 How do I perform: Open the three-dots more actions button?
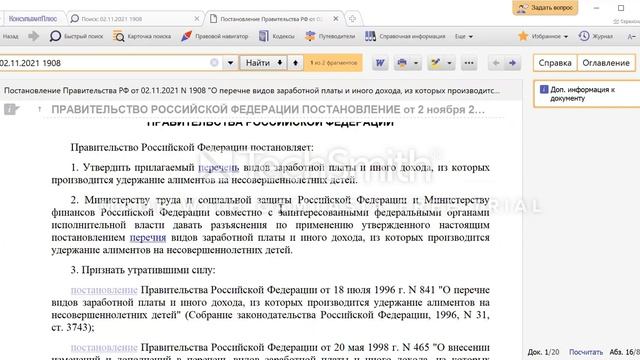coord(469,63)
